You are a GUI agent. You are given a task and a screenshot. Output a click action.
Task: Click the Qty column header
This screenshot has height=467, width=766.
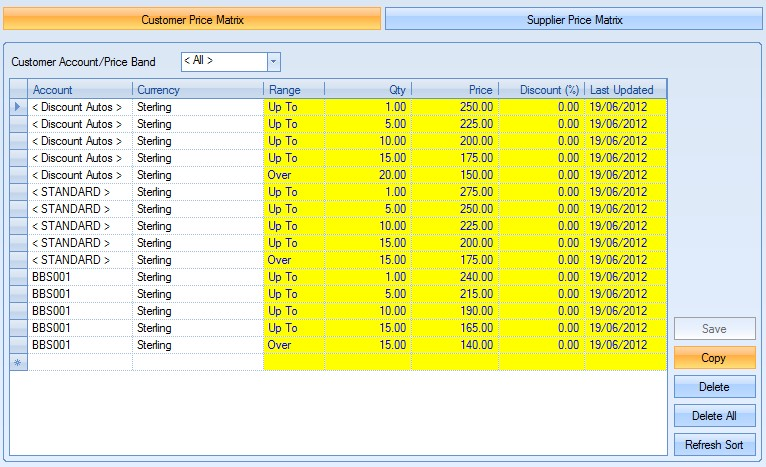367,90
